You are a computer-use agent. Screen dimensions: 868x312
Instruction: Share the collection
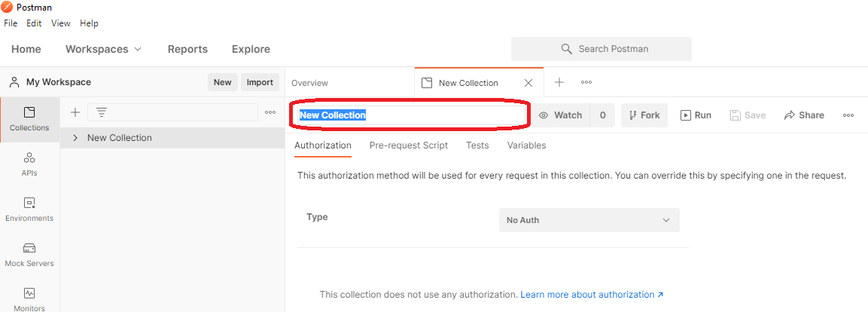click(804, 115)
